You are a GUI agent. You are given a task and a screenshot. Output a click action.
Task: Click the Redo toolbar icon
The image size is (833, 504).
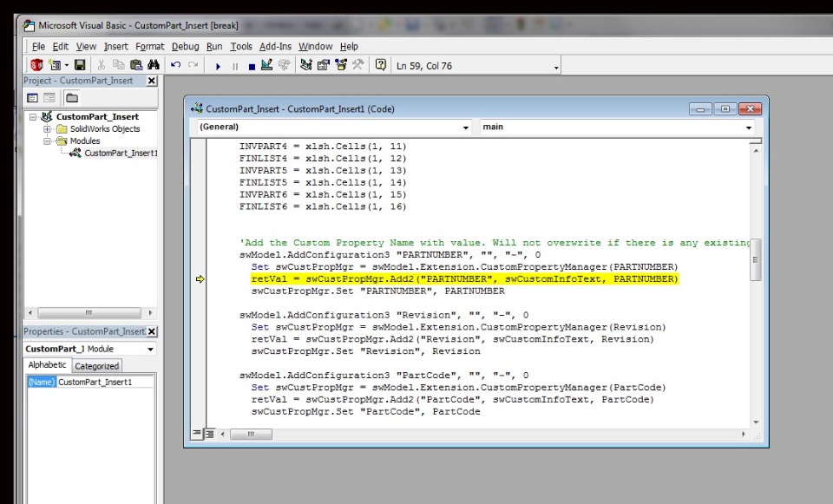(193, 65)
